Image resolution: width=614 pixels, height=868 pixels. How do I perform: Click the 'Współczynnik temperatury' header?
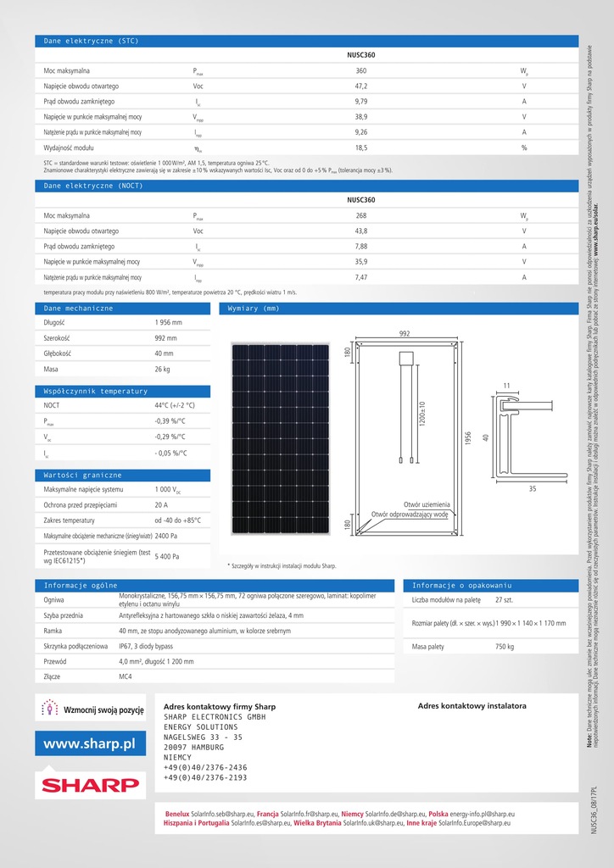123,392
